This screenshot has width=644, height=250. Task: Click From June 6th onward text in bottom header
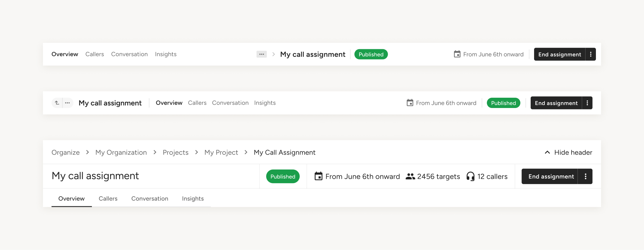click(363, 177)
